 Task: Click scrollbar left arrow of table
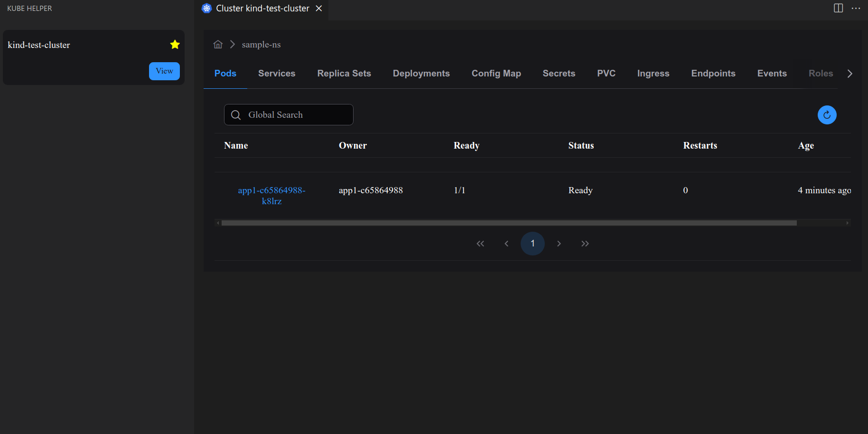point(218,223)
